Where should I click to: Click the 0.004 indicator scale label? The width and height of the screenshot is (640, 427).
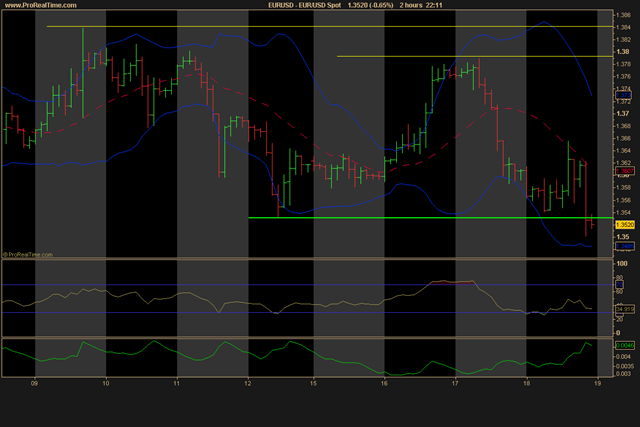pos(623,357)
